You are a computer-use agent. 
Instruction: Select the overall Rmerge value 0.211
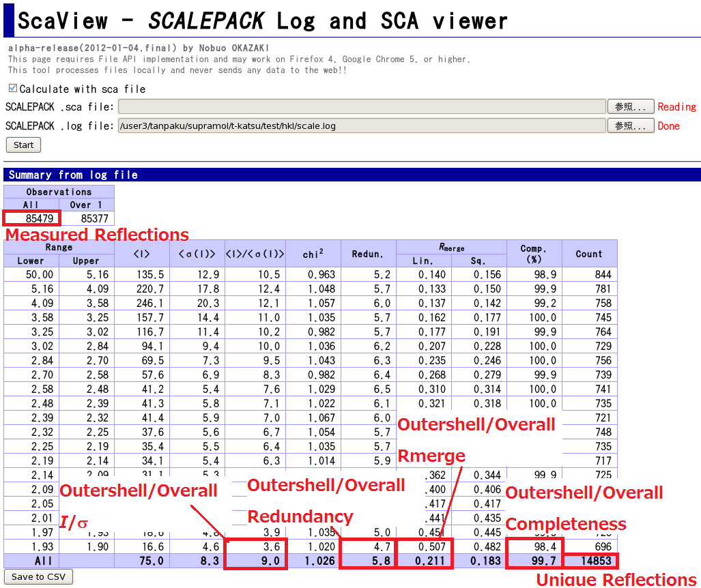point(423,561)
